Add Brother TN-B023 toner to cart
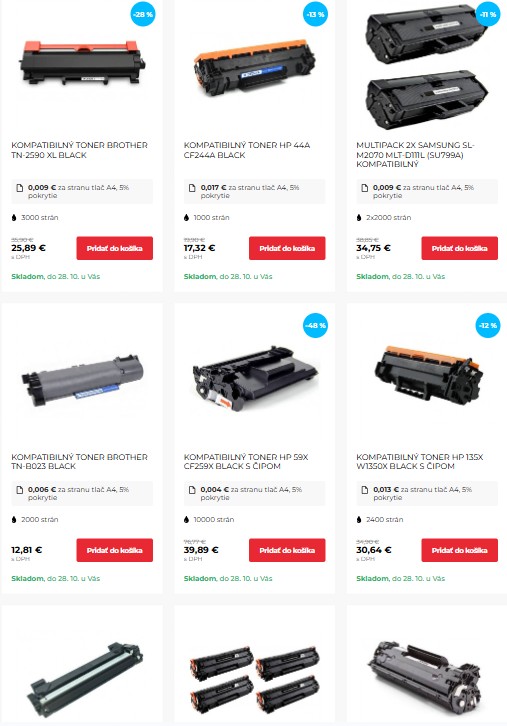The width and height of the screenshot is (507, 726). (x=114, y=550)
